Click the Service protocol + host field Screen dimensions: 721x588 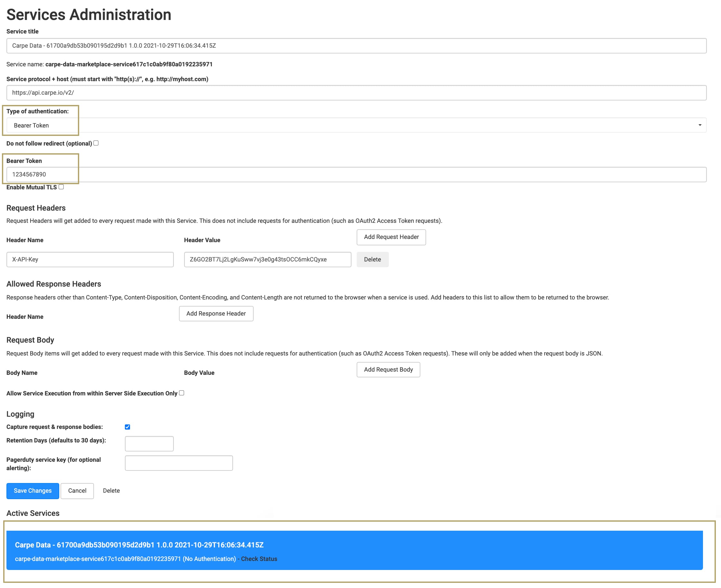pos(356,93)
